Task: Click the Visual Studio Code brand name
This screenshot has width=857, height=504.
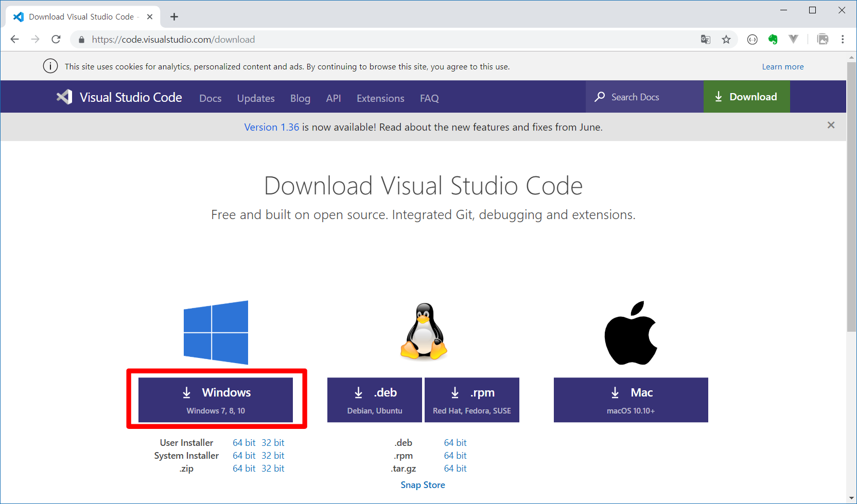Action: [x=131, y=97]
